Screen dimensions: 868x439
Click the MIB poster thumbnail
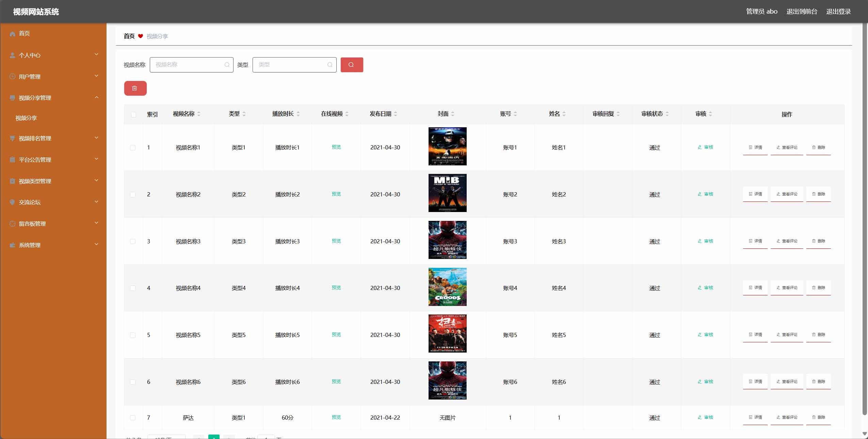pos(448,193)
